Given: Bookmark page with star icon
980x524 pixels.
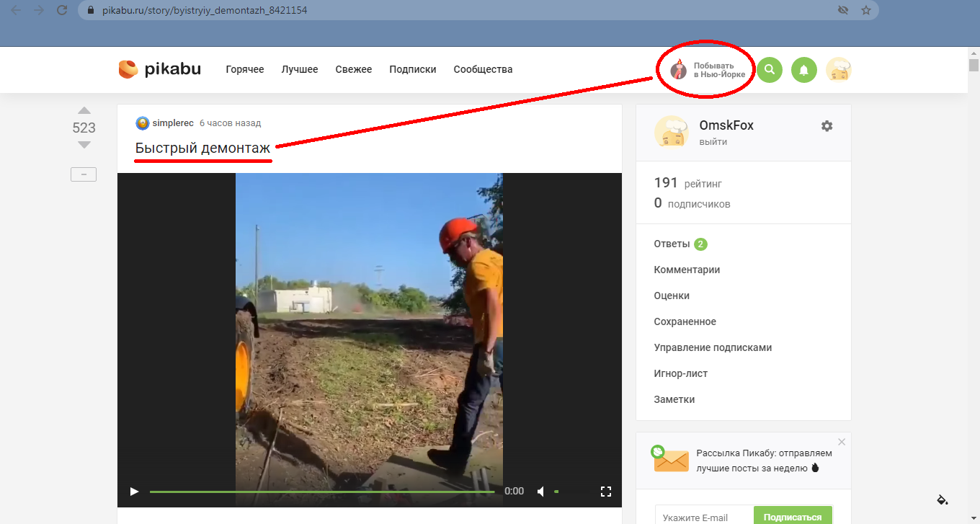Looking at the screenshot, I should [x=866, y=11].
